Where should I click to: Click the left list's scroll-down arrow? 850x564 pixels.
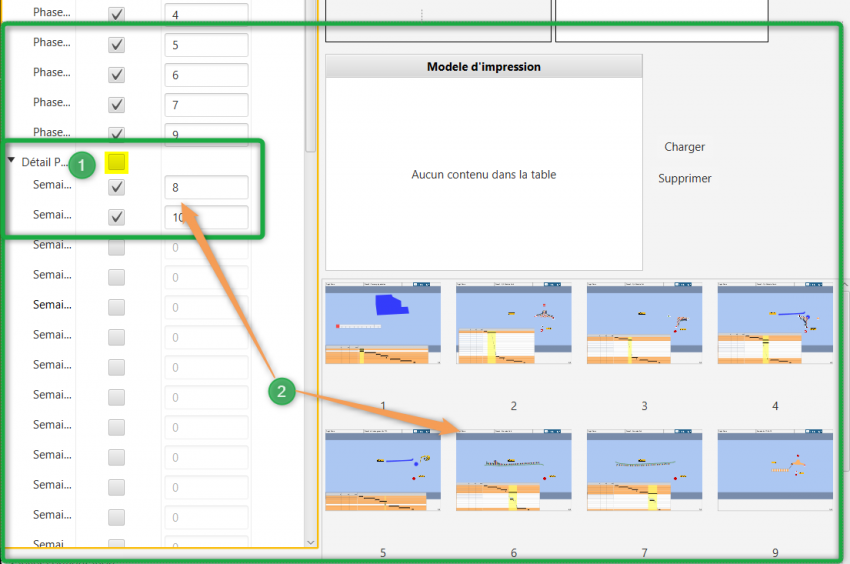pos(311,542)
